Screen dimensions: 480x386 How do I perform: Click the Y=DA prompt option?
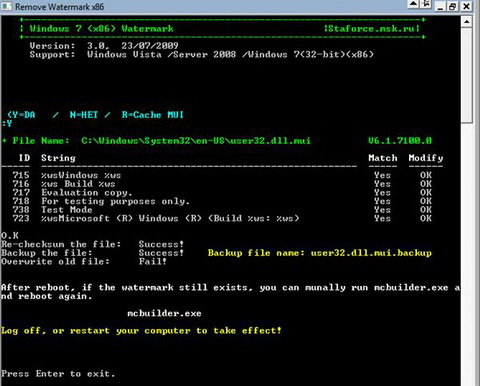(x=21, y=115)
